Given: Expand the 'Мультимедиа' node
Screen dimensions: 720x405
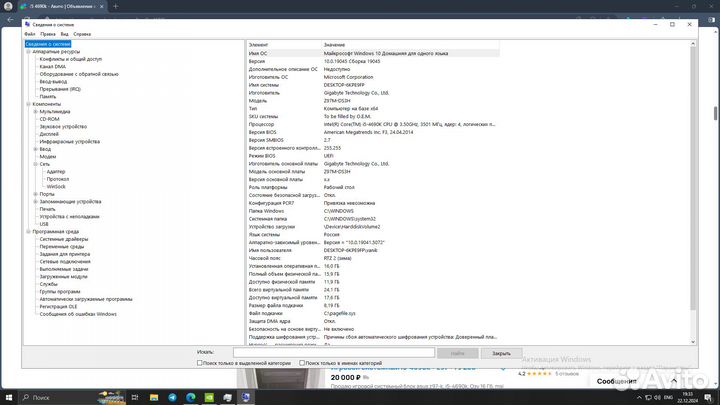Looking at the screenshot, I should [x=35, y=112].
